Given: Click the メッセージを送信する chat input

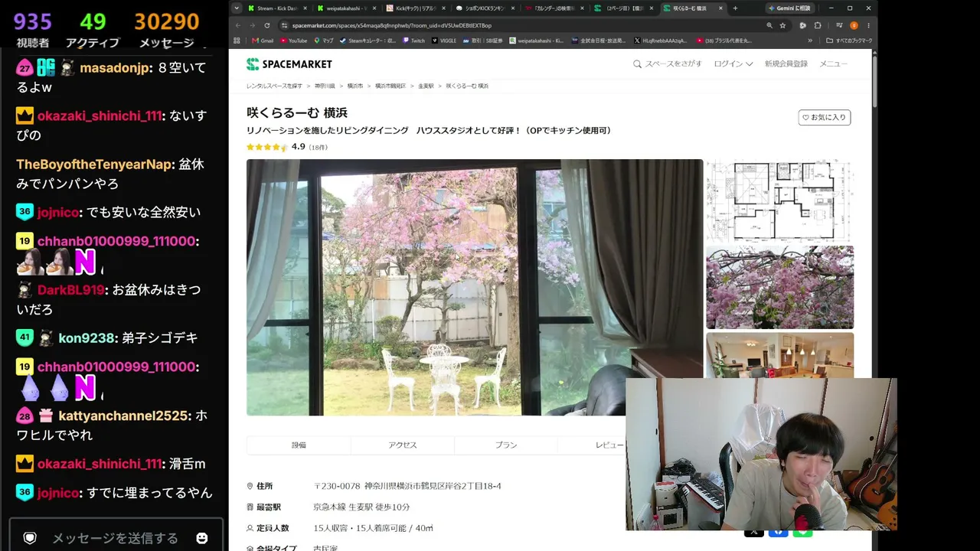Looking at the screenshot, I should point(115,538).
